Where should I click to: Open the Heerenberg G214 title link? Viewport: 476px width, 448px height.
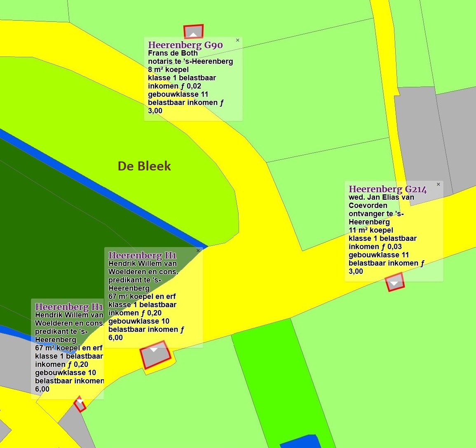click(x=387, y=189)
